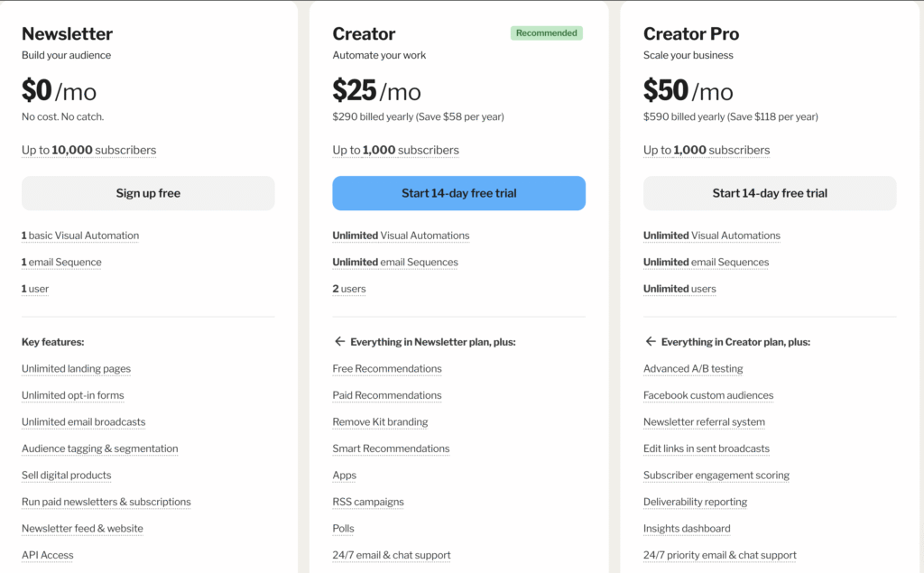Select the Deliverability reporting link
The width and height of the screenshot is (924, 573).
695,502
